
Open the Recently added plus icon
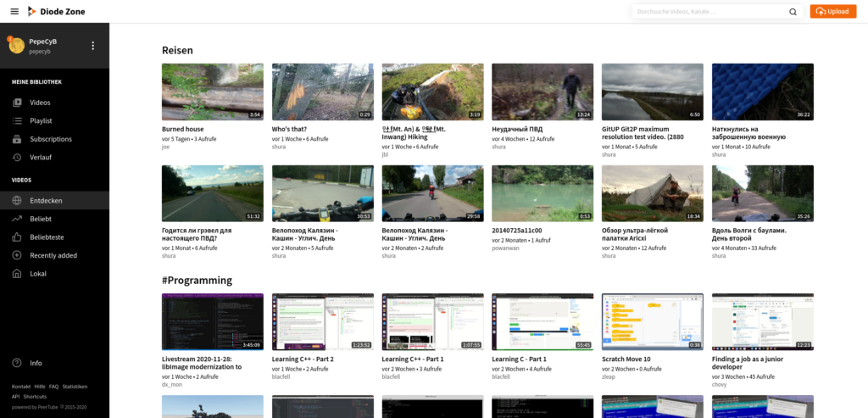(17, 255)
